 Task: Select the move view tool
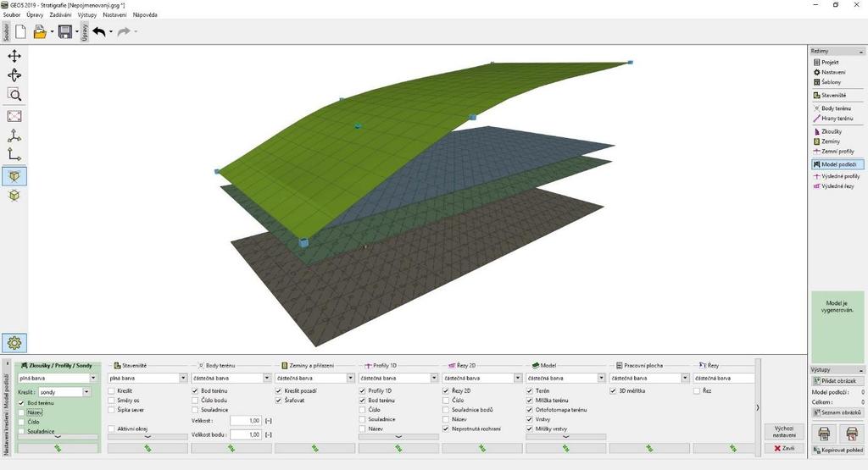[14, 56]
